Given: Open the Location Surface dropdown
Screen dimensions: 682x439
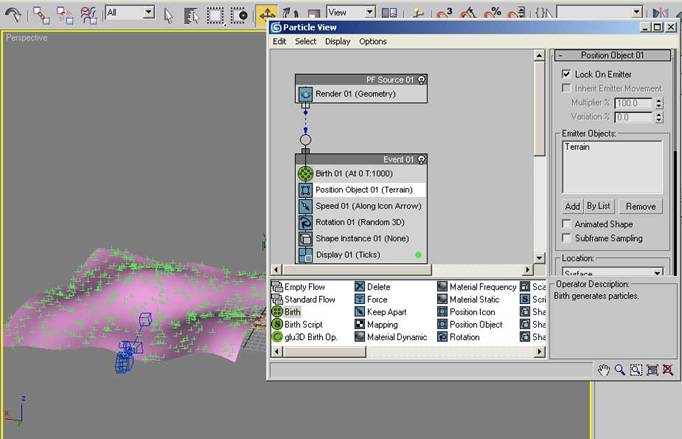Looking at the screenshot, I should click(612, 273).
